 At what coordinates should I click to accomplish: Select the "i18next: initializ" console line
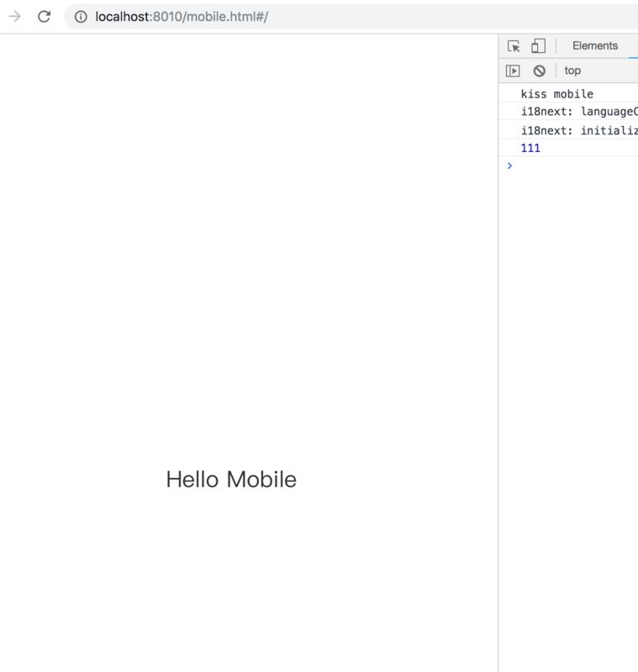pyautogui.click(x=568, y=130)
